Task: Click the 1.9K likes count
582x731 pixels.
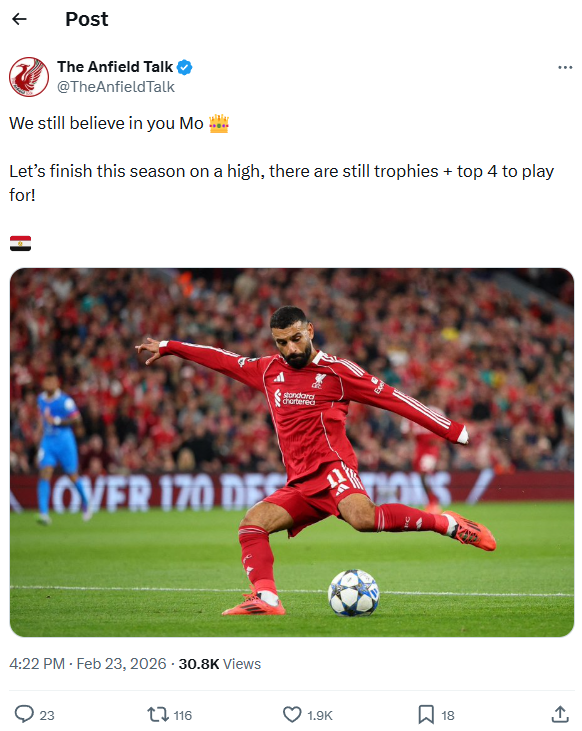Action: [x=320, y=715]
